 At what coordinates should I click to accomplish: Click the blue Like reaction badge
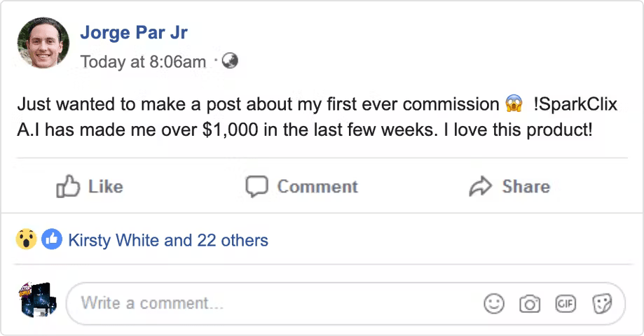point(51,240)
